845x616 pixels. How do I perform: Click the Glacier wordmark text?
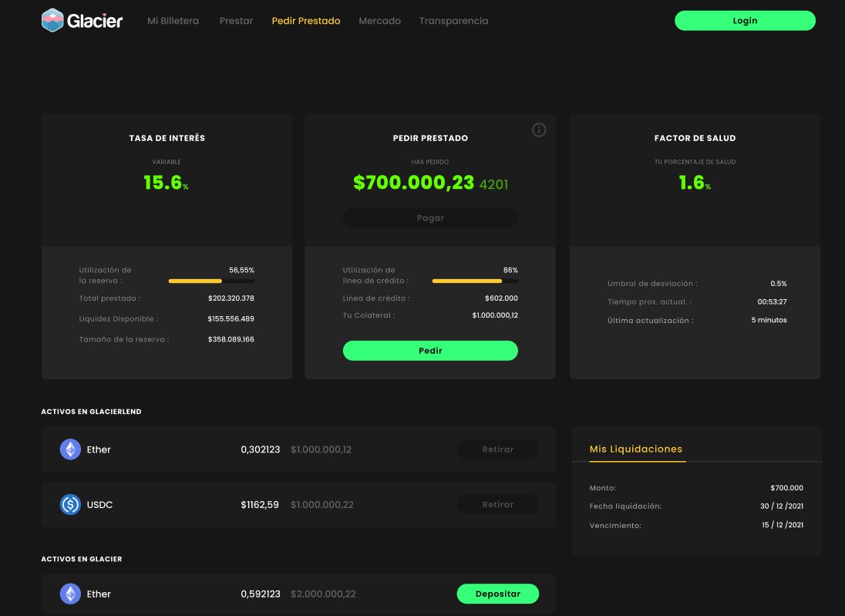point(95,21)
